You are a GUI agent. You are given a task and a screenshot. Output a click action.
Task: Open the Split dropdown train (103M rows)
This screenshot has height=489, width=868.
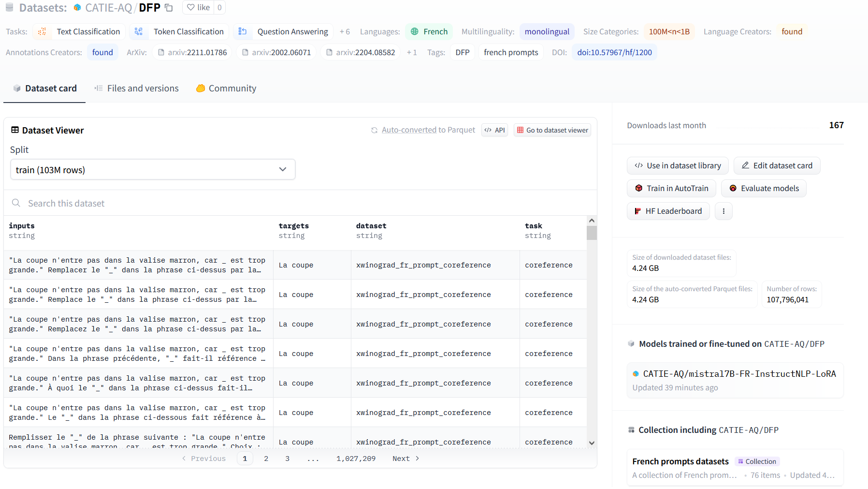(x=153, y=170)
